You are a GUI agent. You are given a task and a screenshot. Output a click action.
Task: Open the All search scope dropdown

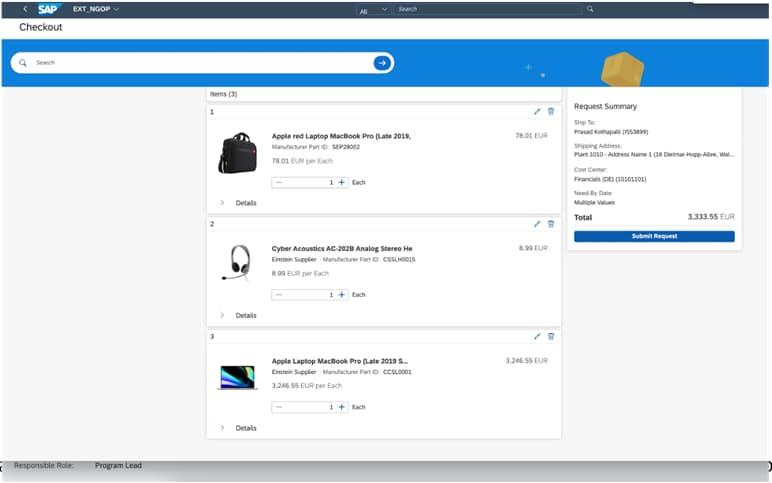tap(374, 10)
